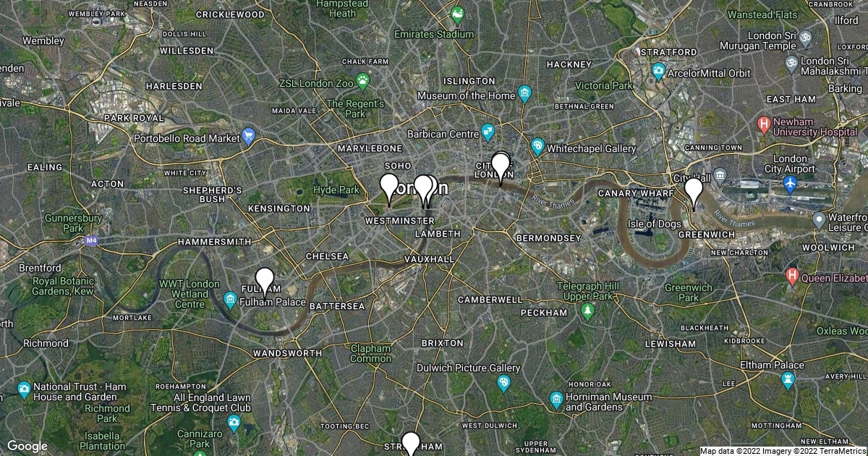
Task: Click the Telegraph Hill Upper Park tree icon
Action: tap(588, 311)
